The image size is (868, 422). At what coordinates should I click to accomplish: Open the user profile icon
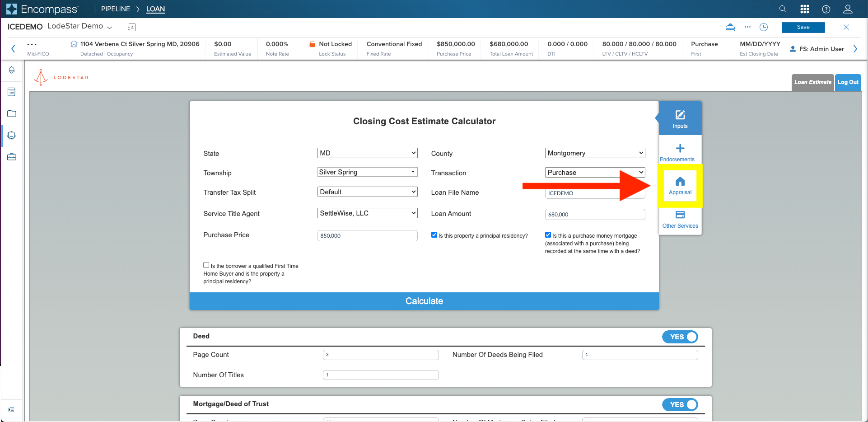click(x=848, y=9)
